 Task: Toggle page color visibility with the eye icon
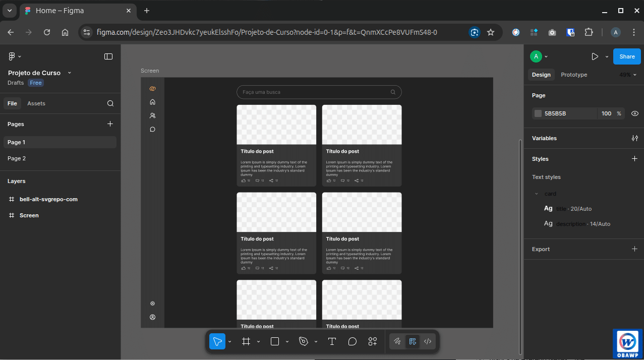(x=634, y=113)
